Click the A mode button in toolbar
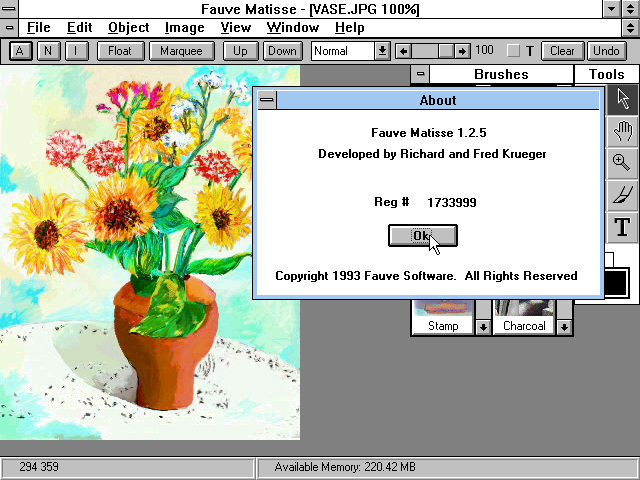Viewport: 640px width, 480px height. 21,51
